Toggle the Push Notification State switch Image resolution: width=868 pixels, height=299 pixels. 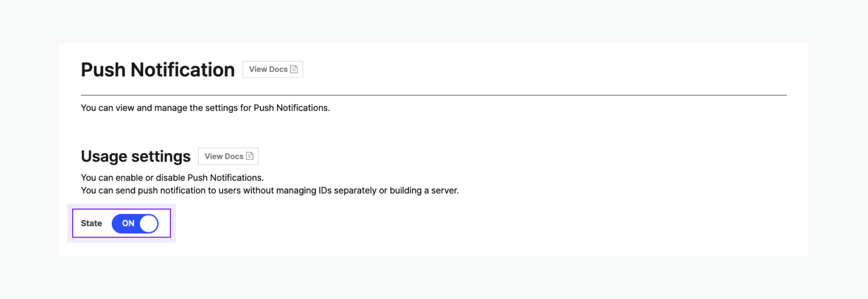[x=135, y=223]
